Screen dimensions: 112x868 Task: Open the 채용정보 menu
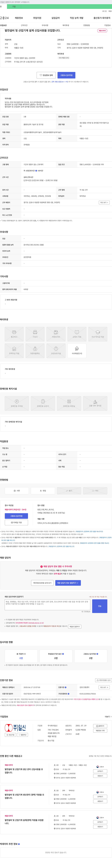[x=19, y=18]
